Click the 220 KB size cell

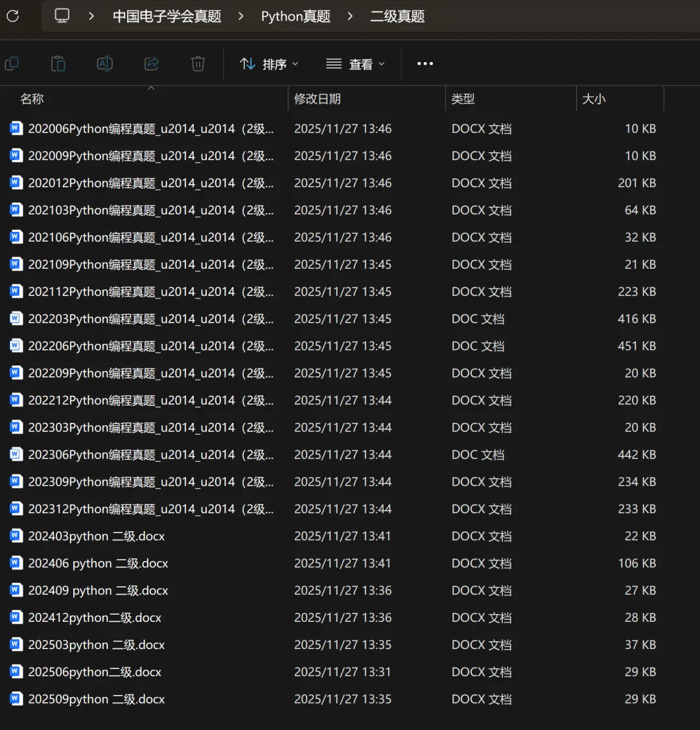[636, 400]
